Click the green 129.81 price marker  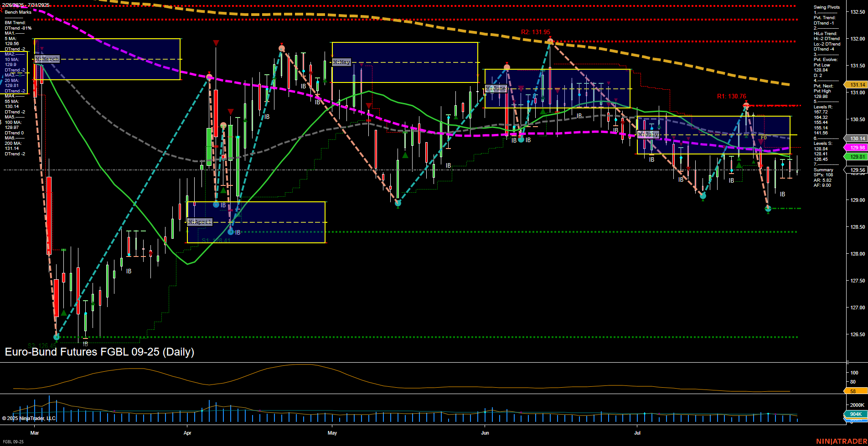point(856,157)
